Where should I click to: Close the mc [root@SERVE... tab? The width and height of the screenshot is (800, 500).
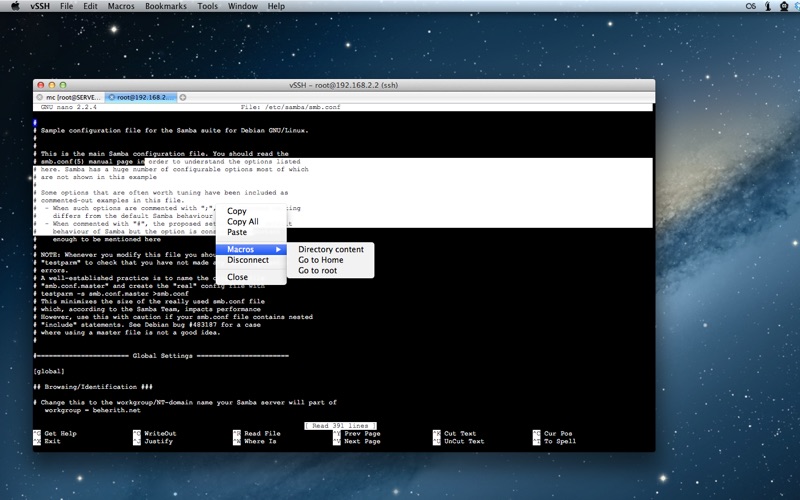point(41,97)
